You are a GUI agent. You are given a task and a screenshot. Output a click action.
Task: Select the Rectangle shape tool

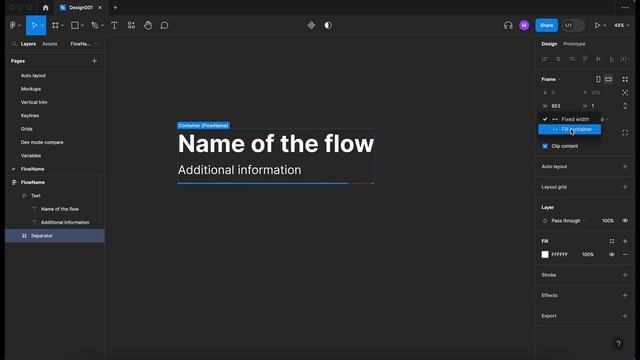pos(75,25)
